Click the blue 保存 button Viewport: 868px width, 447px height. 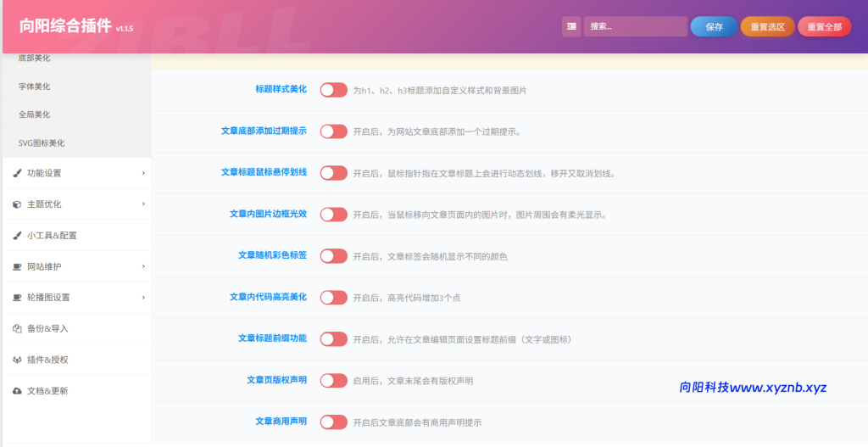[714, 26]
